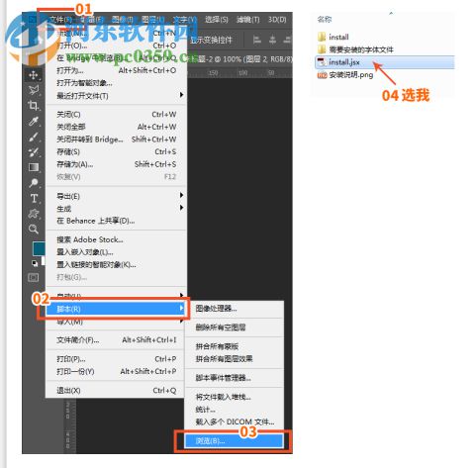Select the Type tool (T)
The image size is (476, 468).
pyautogui.click(x=34, y=198)
